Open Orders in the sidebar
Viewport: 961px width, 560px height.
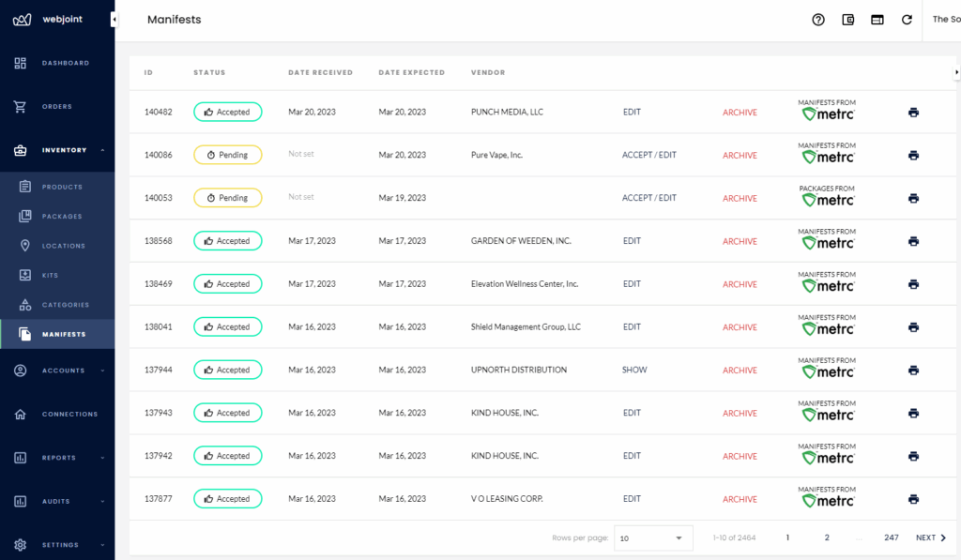pyautogui.click(x=57, y=107)
